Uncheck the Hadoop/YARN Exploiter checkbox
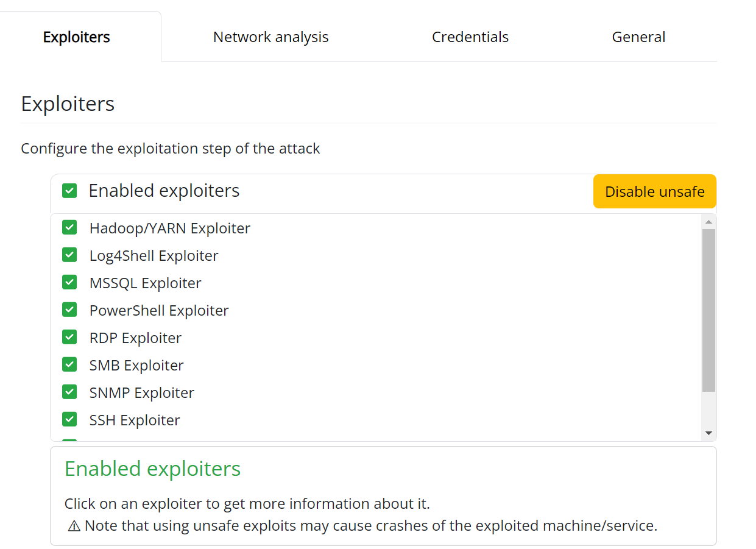This screenshot has width=756, height=549. [x=69, y=228]
